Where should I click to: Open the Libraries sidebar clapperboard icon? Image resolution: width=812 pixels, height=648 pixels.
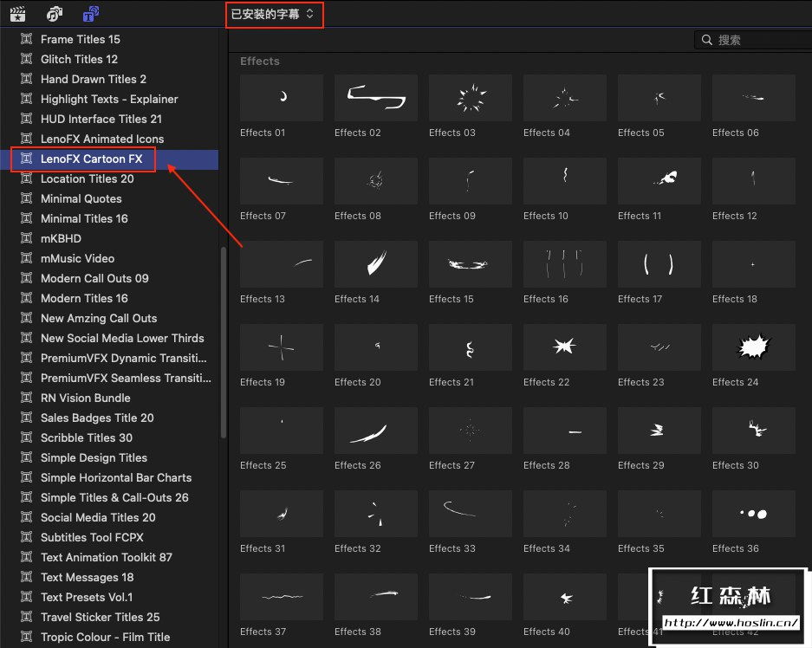tap(17, 14)
